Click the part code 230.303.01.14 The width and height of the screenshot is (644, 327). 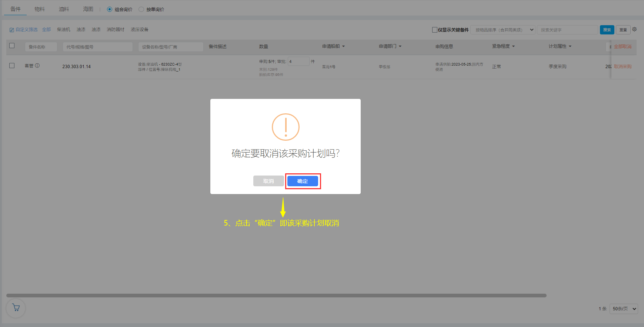tap(76, 67)
